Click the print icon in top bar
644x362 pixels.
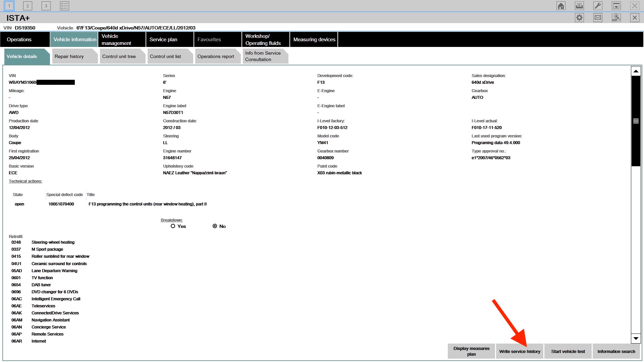[580, 6]
